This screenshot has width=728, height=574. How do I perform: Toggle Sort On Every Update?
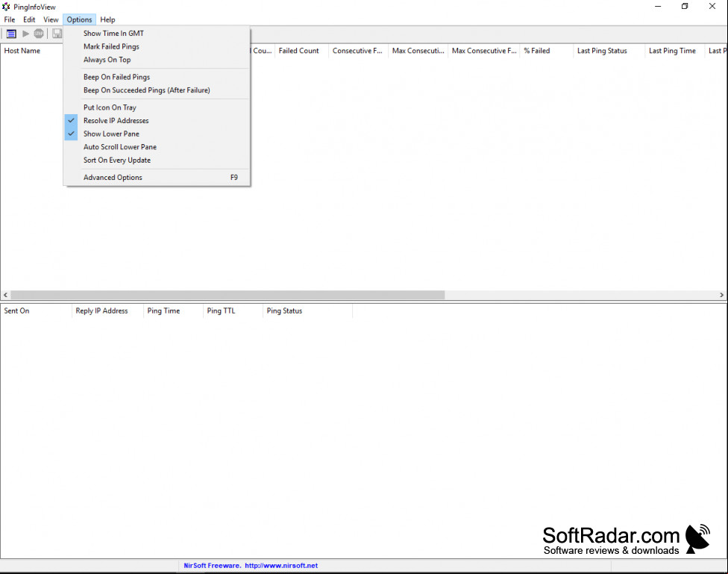pos(157,160)
